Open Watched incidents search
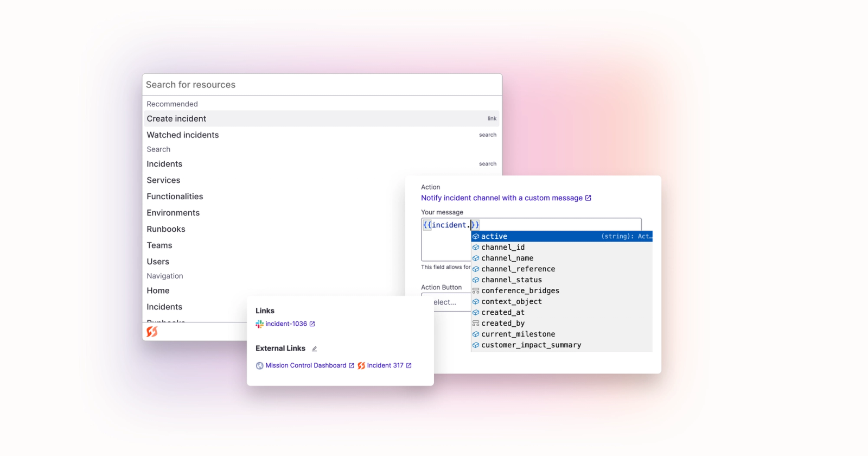Viewport: 868px width, 456px height. click(x=322, y=135)
